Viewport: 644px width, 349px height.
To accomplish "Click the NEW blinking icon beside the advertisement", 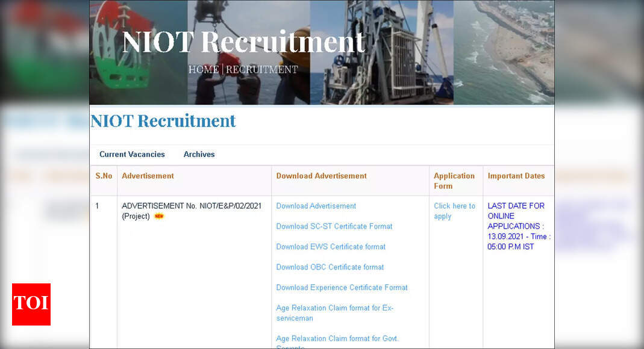I will tap(160, 215).
